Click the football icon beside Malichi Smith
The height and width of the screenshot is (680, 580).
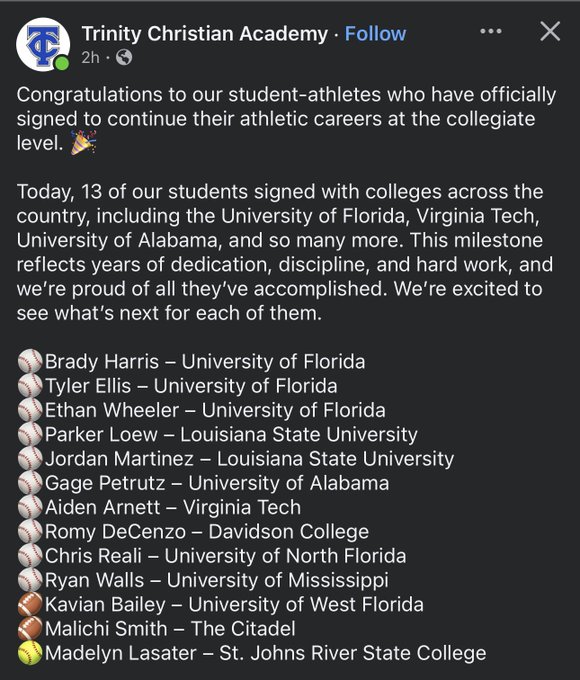pos(30,629)
